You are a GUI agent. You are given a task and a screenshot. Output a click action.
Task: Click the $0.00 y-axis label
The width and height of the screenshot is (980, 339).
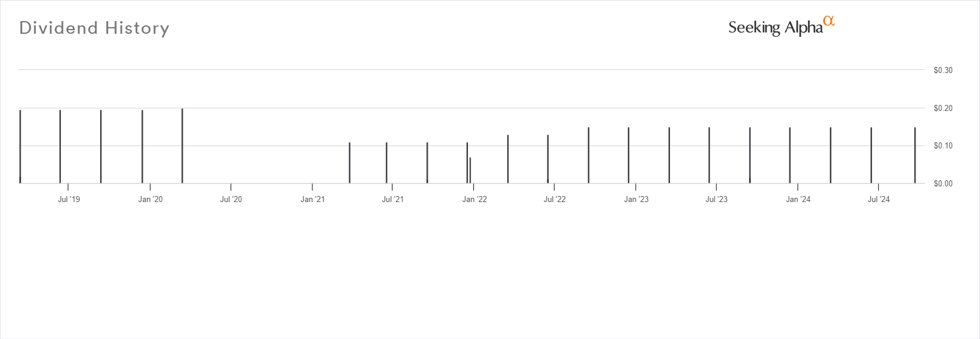tap(943, 184)
